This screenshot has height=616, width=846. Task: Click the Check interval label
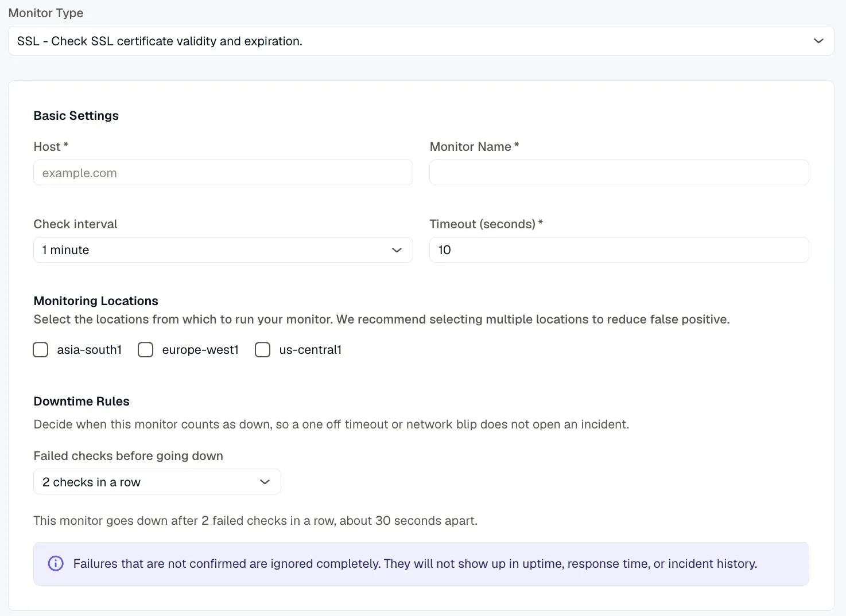coord(76,224)
